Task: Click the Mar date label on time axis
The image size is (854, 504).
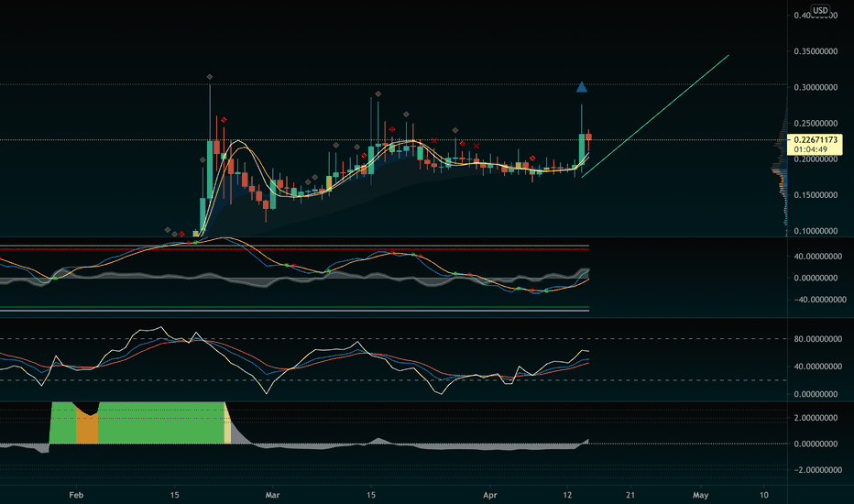Action: pos(272,495)
